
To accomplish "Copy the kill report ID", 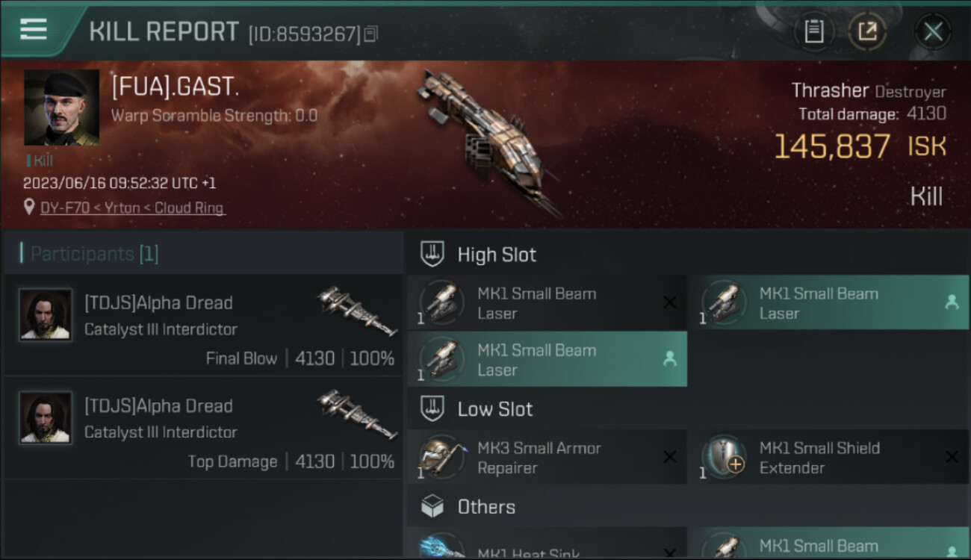I will [371, 34].
